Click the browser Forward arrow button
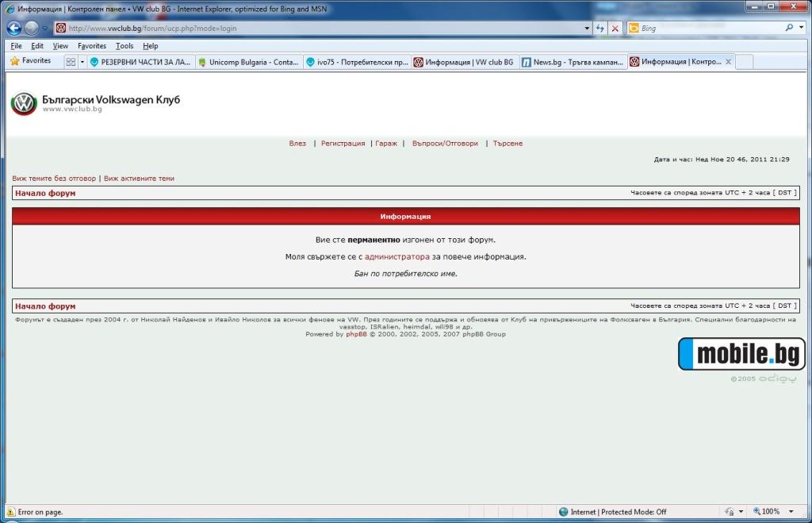812x523 pixels. click(x=32, y=28)
